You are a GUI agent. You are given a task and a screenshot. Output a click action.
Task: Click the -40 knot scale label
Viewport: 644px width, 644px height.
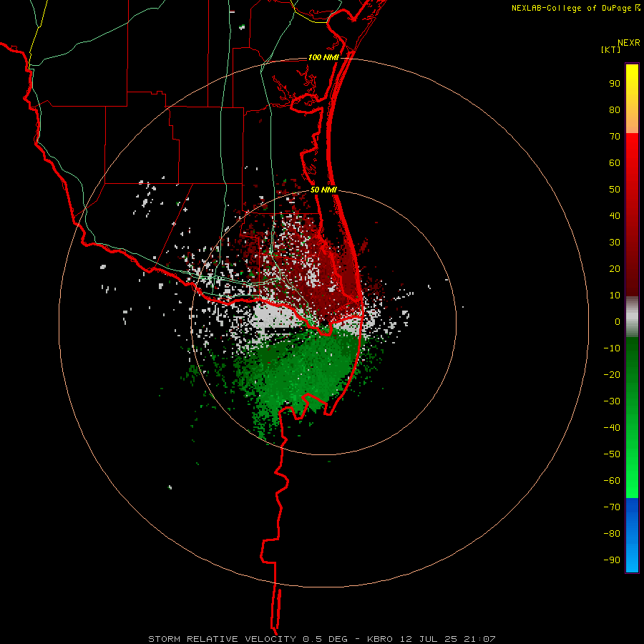(x=612, y=428)
